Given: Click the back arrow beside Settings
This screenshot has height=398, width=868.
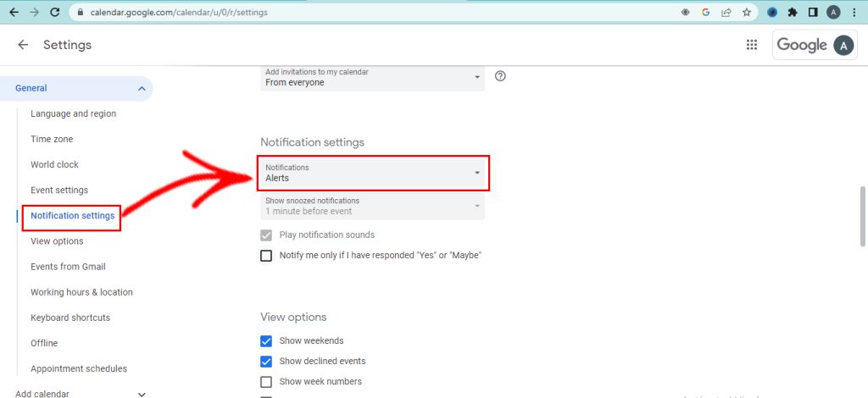Looking at the screenshot, I should [23, 45].
